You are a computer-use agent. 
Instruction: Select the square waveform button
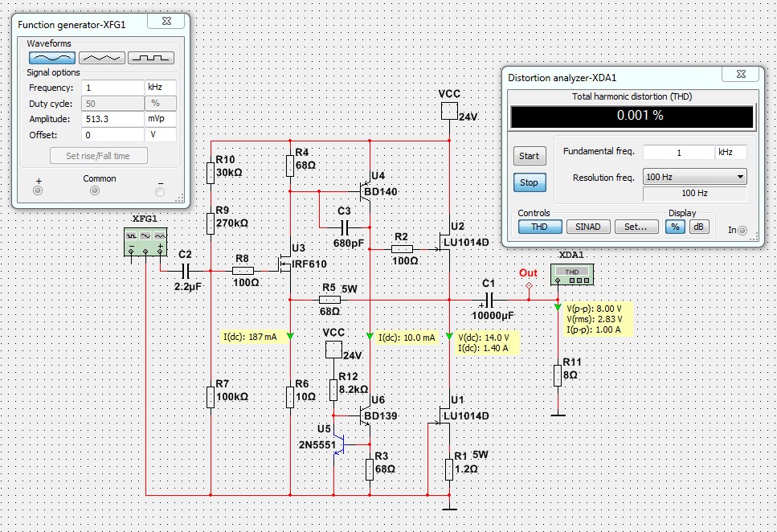tap(151, 58)
